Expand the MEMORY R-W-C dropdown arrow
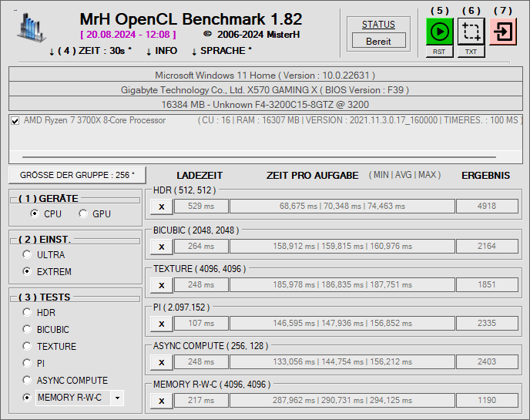The height and width of the screenshot is (420, 530). 117,398
